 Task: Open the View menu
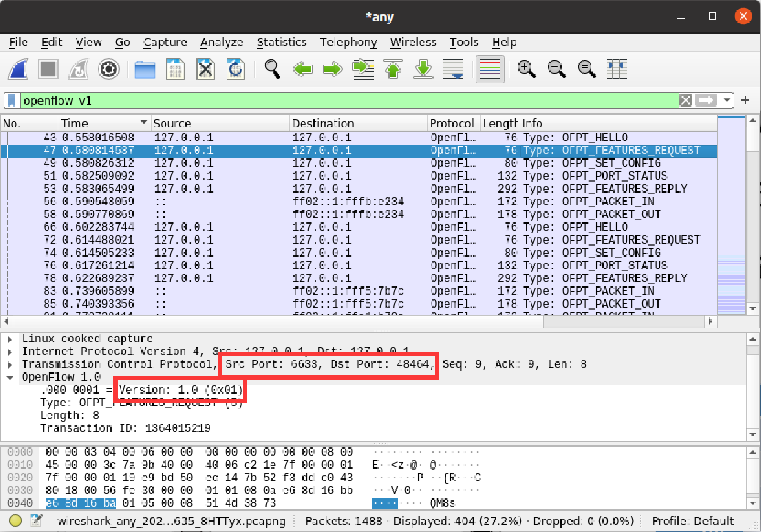[88, 42]
